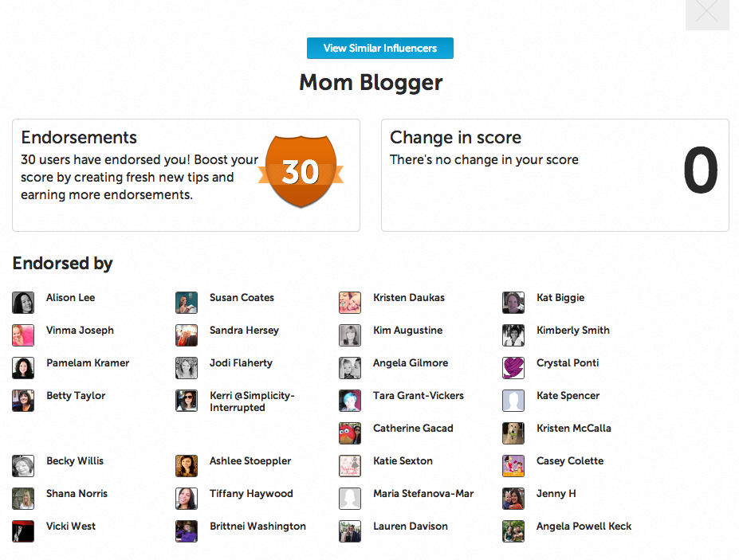
Task: Select Kristen McCalla's dog avatar
Action: 513,433
